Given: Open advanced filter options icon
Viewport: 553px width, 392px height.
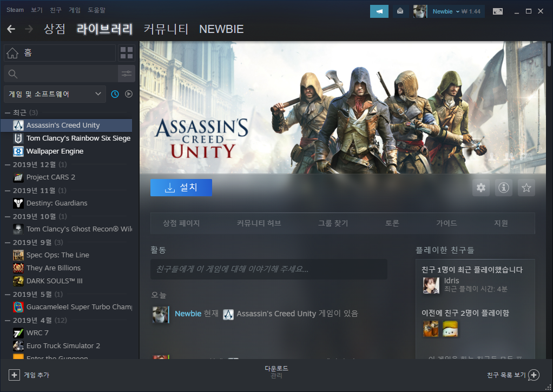Looking at the screenshot, I should pos(126,74).
